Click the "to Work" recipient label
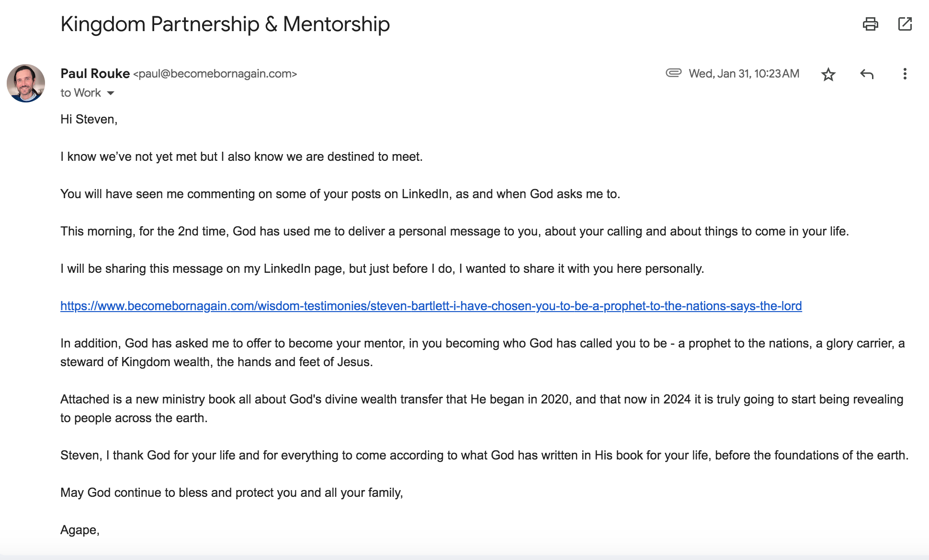Image resolution: width=929 pixels, height=560 pixels. pos(80,93)
